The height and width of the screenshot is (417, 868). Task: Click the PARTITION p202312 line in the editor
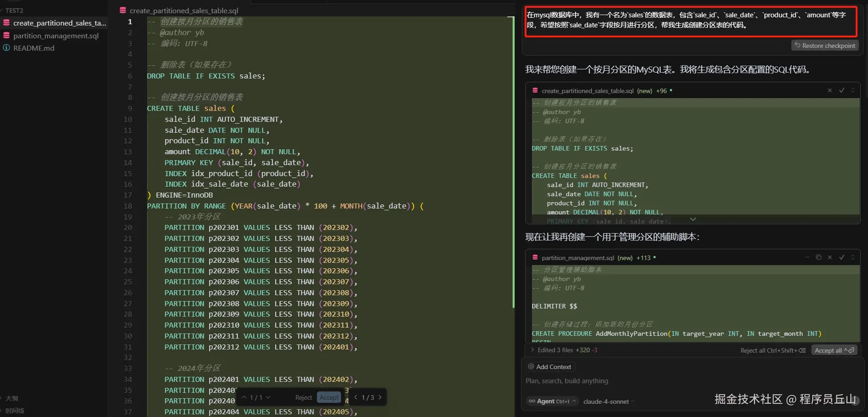tap(261, 347)
